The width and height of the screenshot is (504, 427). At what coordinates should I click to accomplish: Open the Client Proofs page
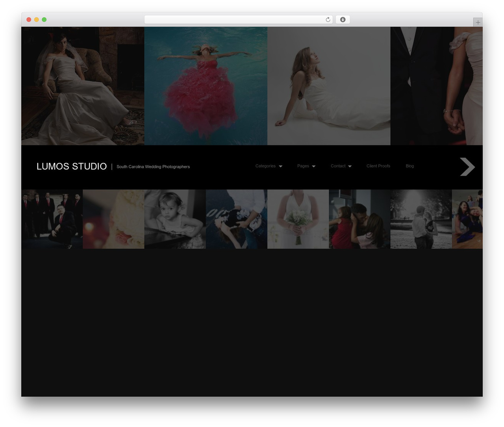378,166
